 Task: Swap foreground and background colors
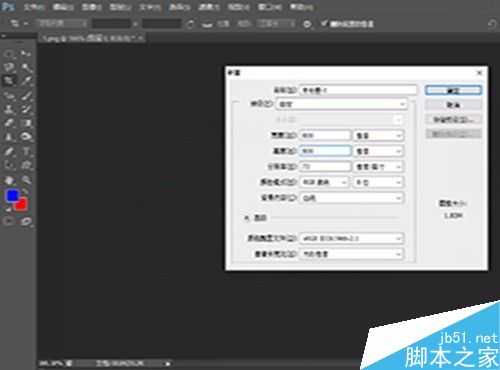25,192
